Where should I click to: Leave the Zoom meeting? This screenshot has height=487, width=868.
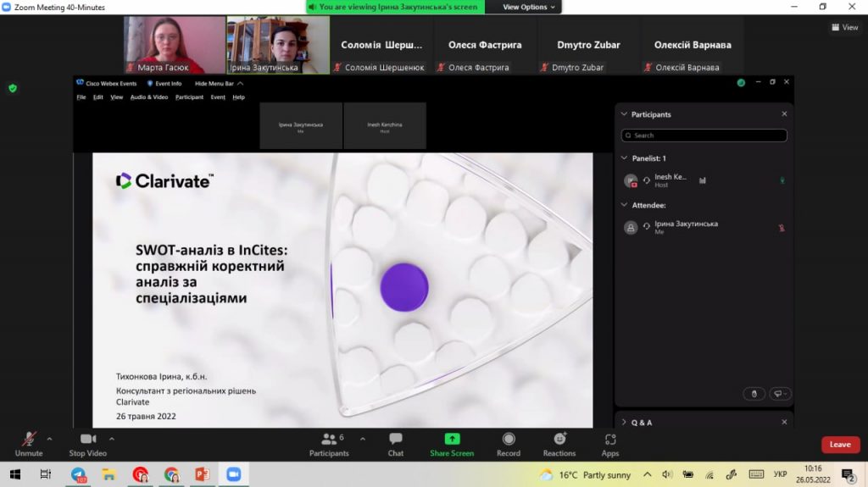coord(839,445)
